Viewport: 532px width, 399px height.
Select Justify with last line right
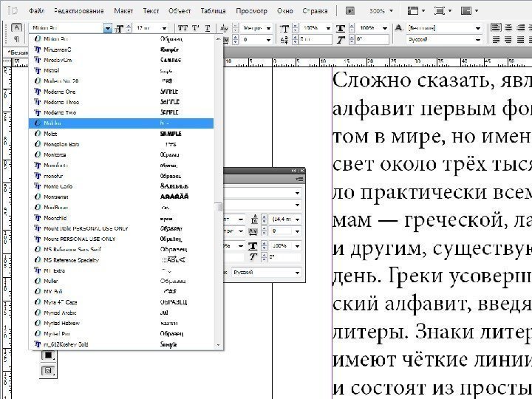[x=520, y=40]
